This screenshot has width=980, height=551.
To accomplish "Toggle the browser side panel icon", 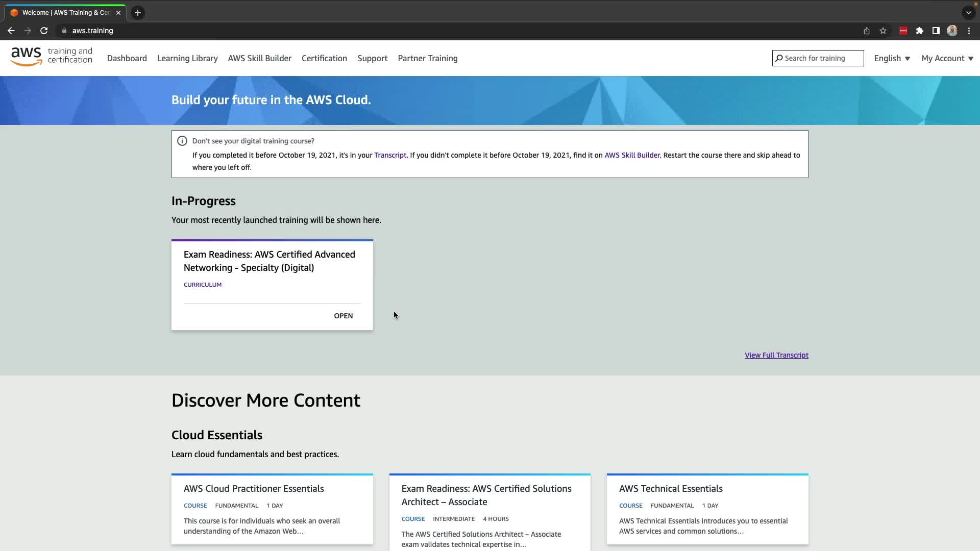I will point(936,31).
